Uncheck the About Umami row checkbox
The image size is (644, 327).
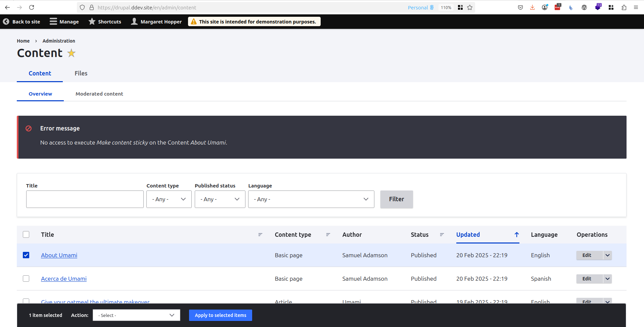26,255
